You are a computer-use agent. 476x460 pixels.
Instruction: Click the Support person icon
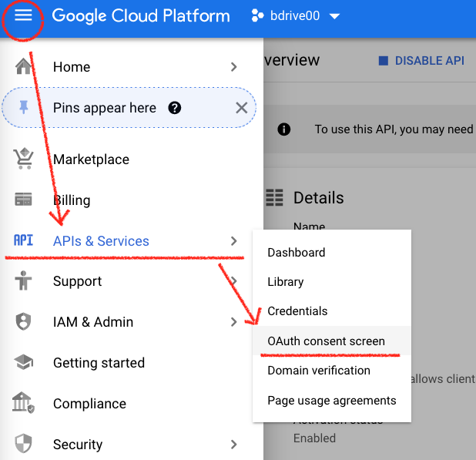coord(23,281)
